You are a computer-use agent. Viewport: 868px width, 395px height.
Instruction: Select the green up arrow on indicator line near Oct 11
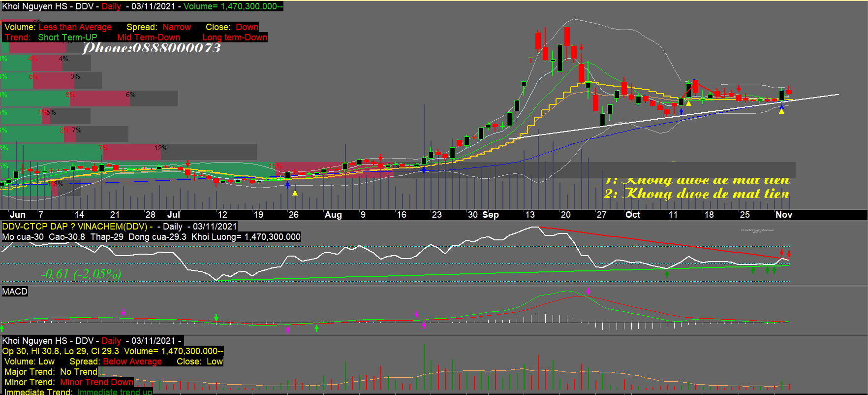point(667,273)
